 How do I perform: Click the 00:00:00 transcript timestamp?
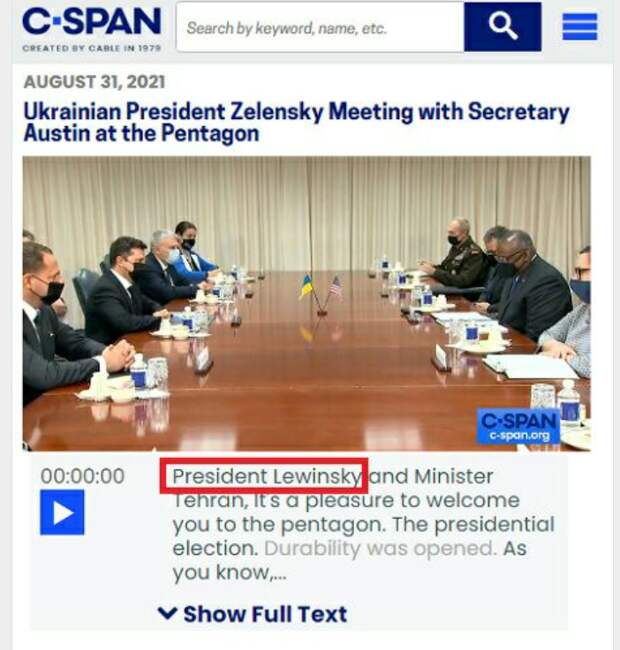[82, 476]
